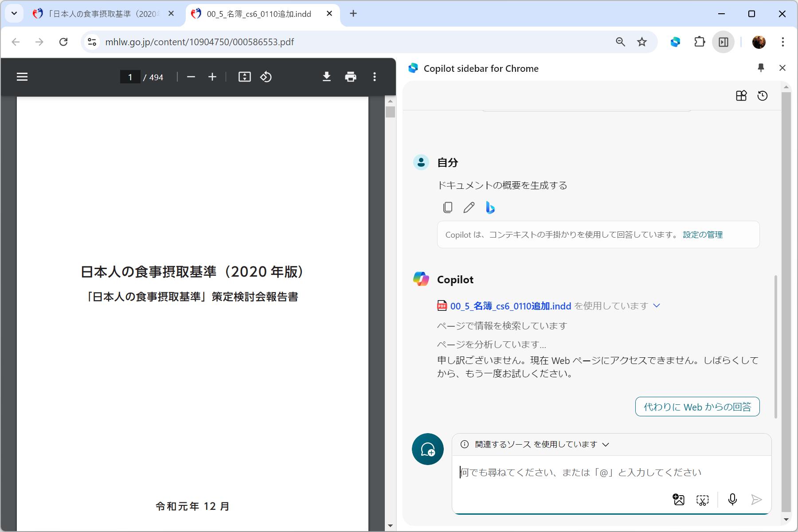The height and width of the screenshot is (532, 798).
Task: Go back to the previous page
Action: pyautogui.click(x=16, y=42)
